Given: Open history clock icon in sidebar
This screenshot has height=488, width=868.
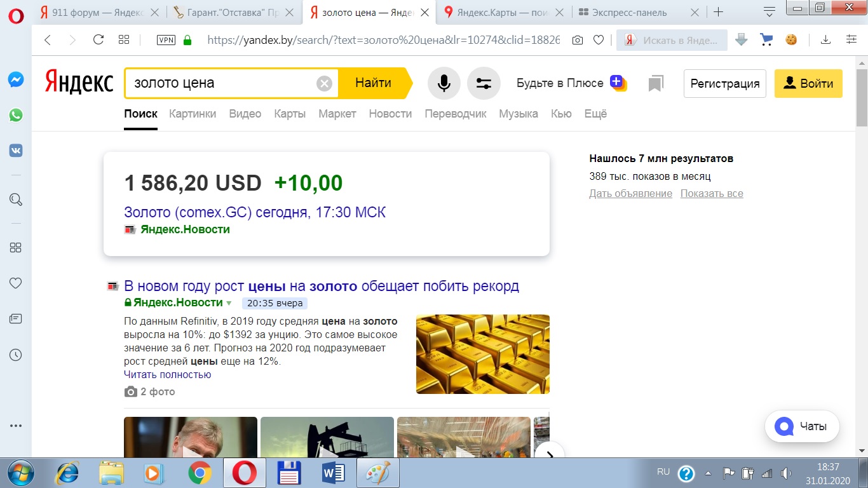Looking at the screenshot, I should (x=16, y=355).
